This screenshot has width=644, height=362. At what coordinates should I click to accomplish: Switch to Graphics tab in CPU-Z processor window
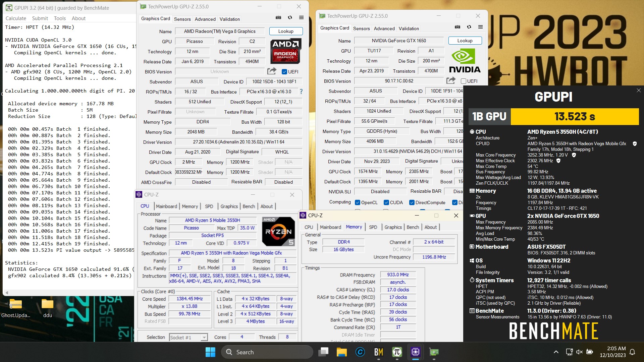229,206
